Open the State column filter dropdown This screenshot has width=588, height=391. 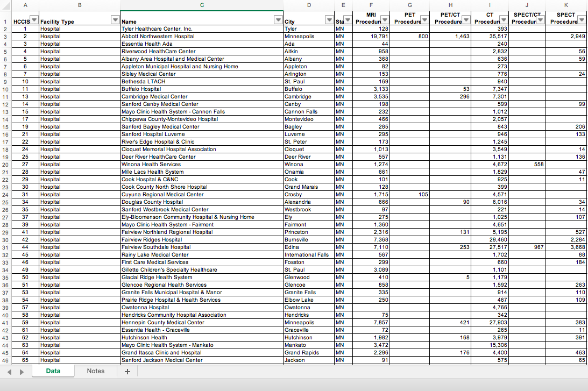[348, 20]
